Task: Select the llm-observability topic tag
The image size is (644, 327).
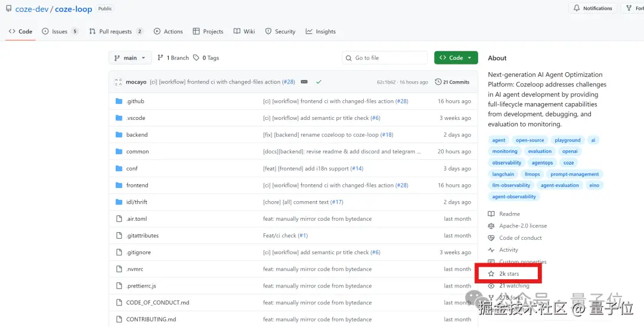Action: click(511, 185)
